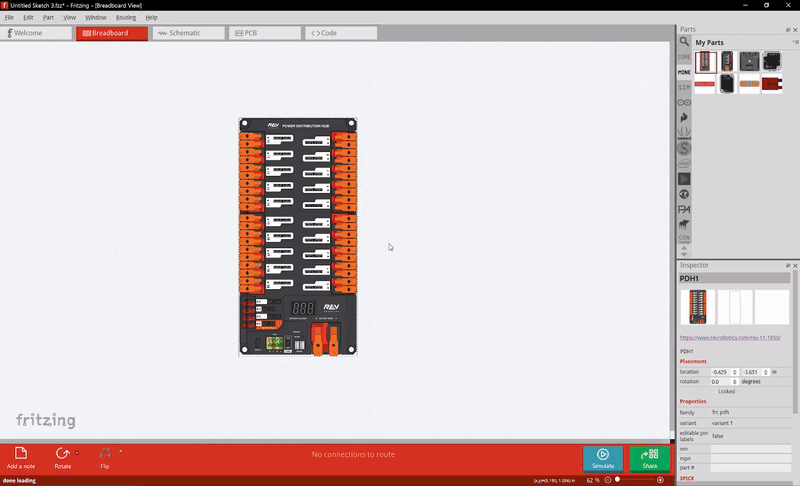Select the red strip part in My Parts
Image resolution: width=800 pixels, height=486 pixels.
[705, 84]
